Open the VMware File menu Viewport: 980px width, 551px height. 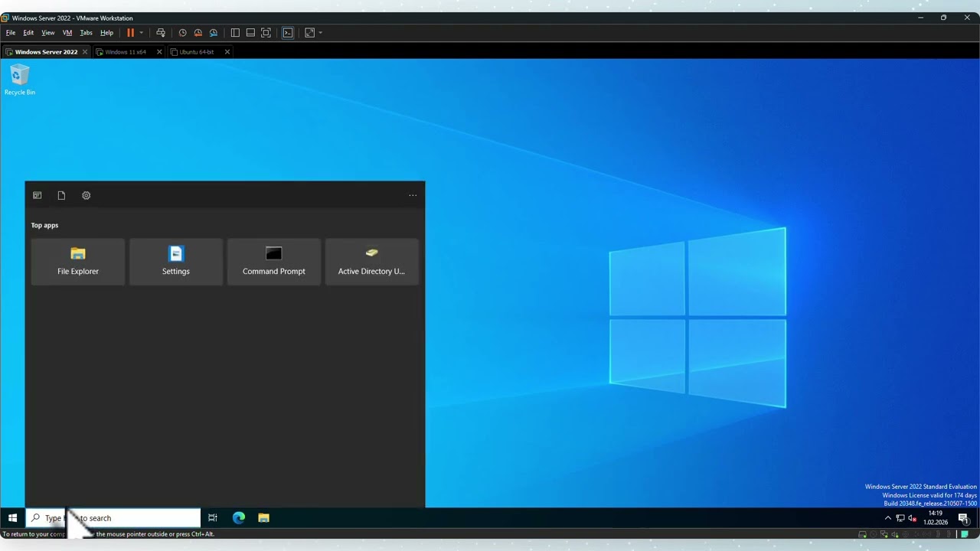click(11, 33)
